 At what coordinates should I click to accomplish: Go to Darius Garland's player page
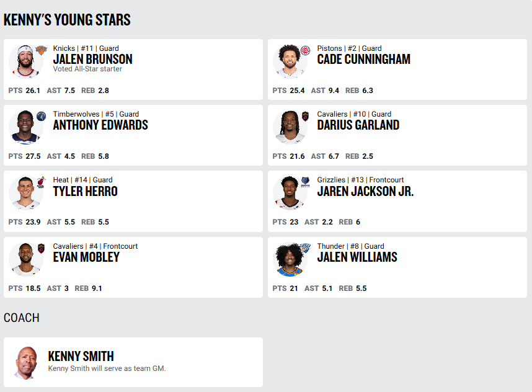coord(358,125)
